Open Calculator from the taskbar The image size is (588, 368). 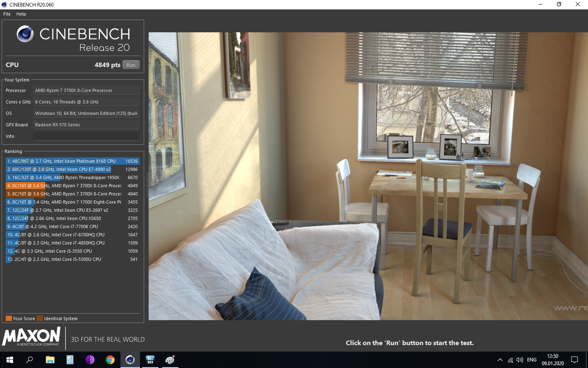[x=70, y=360]
